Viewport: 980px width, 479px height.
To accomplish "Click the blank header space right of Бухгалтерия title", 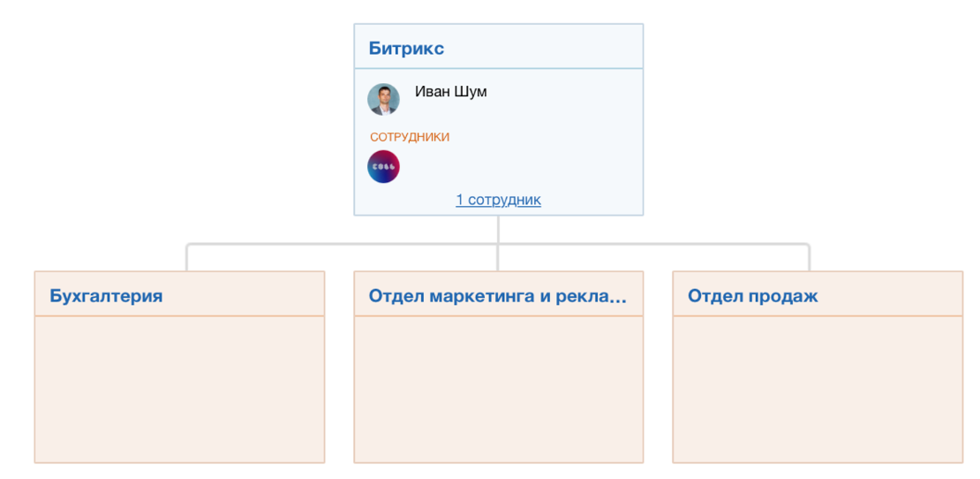I will click(247, 295).
